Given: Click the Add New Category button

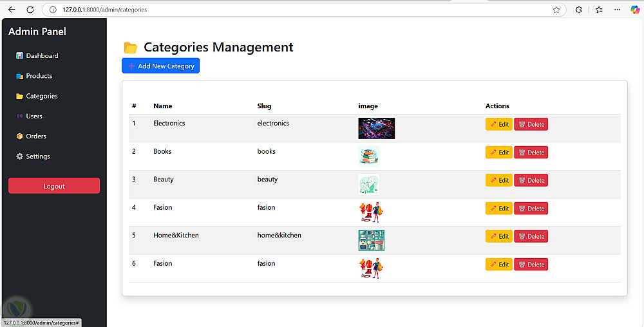Looking at the screenshot, I should [x=160, y=66].
